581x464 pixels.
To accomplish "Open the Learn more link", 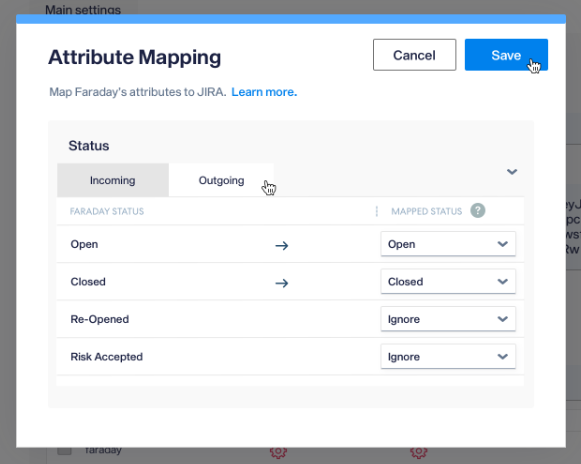I will pos(264,92).
